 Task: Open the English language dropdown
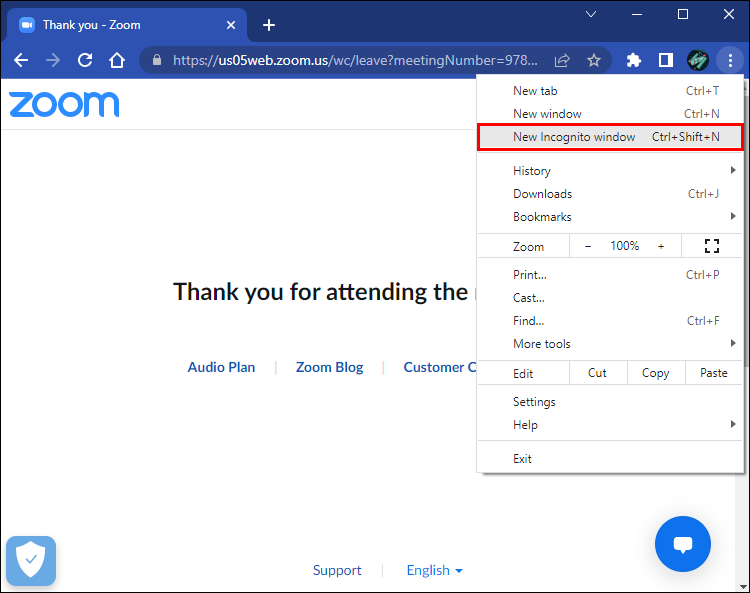point(434,570)
